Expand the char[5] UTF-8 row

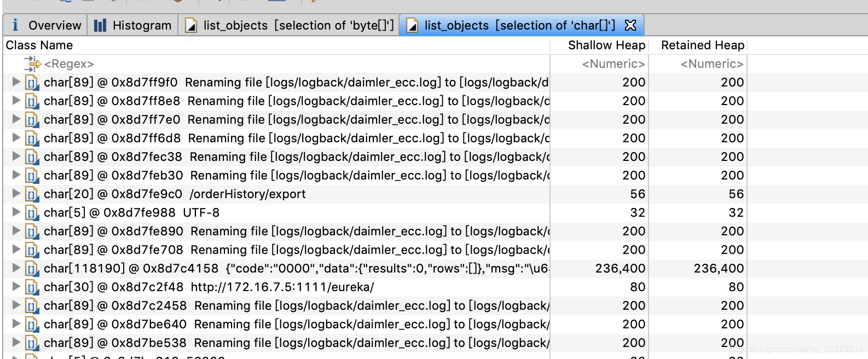click(16, 212)
